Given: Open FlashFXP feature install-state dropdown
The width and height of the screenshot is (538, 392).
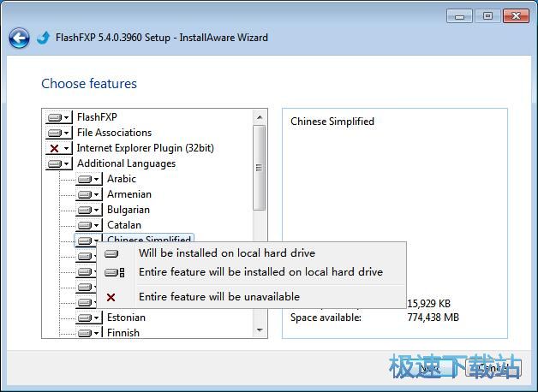Looking at the screenshot, I should (x=58, y=117).
